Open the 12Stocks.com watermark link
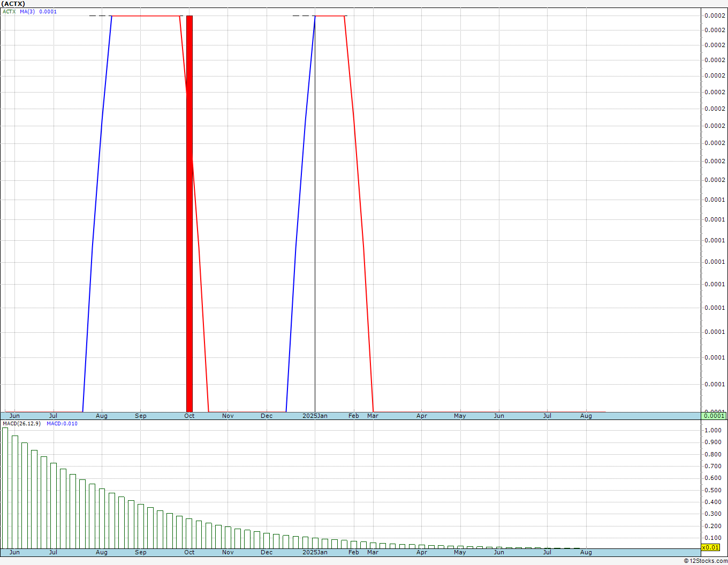 705,561
